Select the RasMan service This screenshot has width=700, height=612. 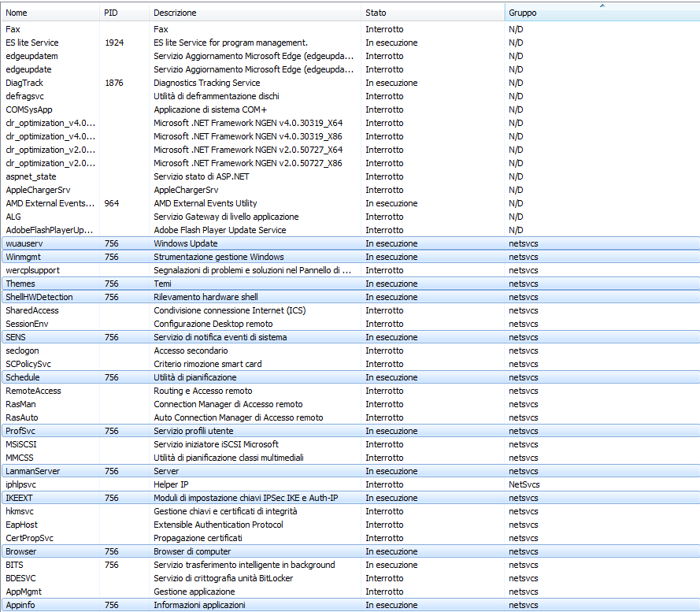[x=20, y=405]
